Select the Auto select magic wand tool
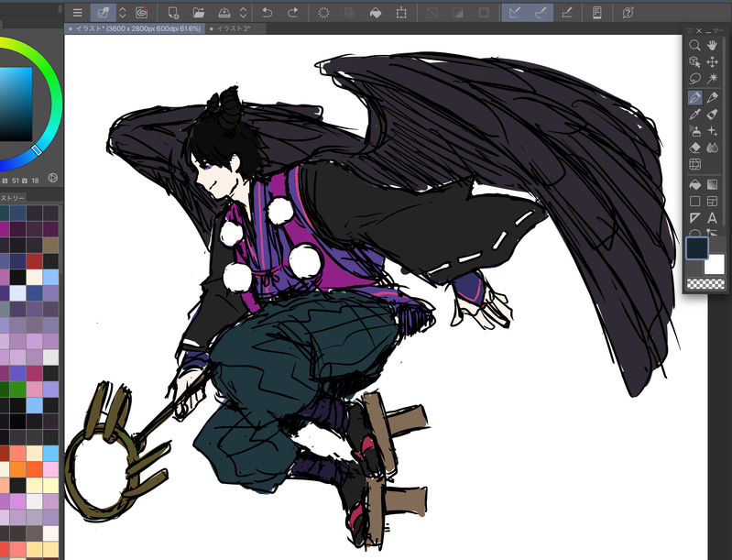The height and width of the screenshot is (560, 732). click(712, 79)
